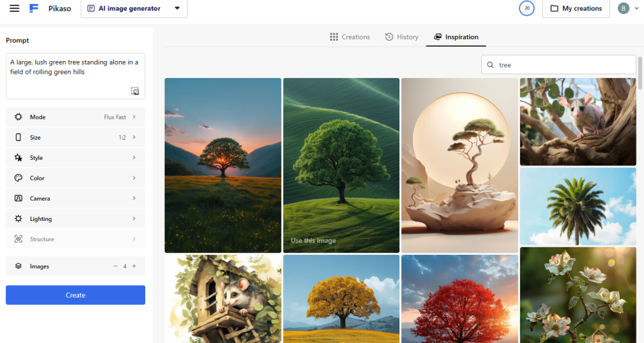Click the user avatar labeled B
Viewport: 644px width, 343px height.
pos(623,8)
